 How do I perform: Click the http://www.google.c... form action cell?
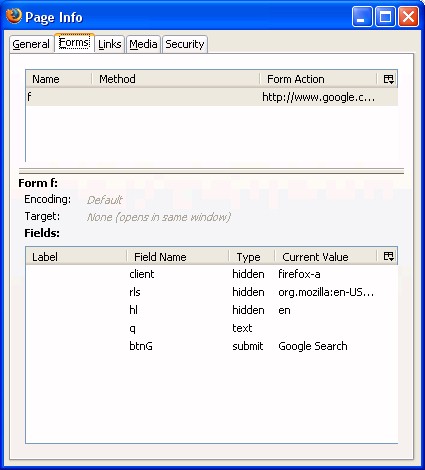click(318, 97)
